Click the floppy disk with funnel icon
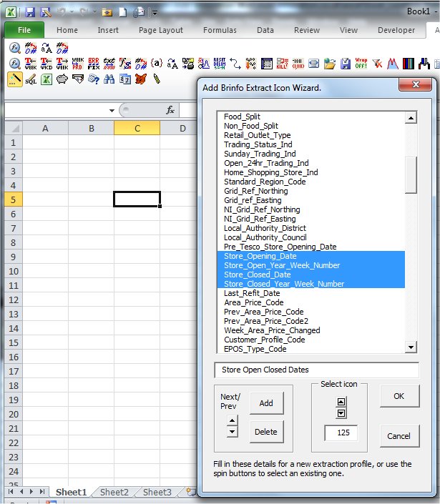 346,64
